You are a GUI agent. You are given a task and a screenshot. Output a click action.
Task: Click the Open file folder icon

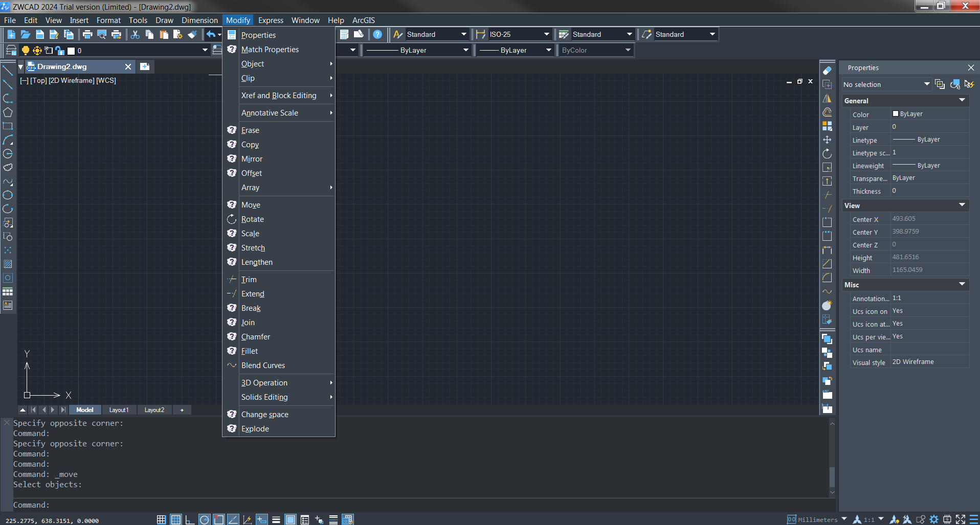pos(26,34)
